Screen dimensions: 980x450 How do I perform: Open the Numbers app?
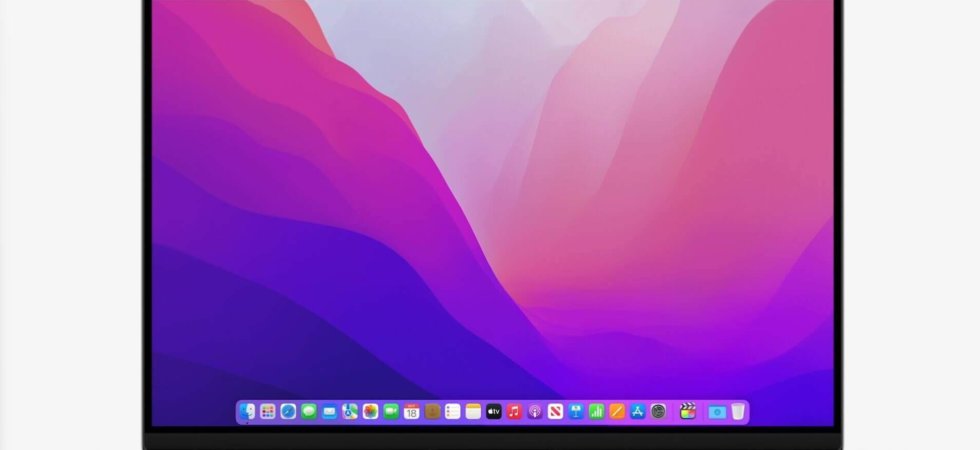click(596, 411)
